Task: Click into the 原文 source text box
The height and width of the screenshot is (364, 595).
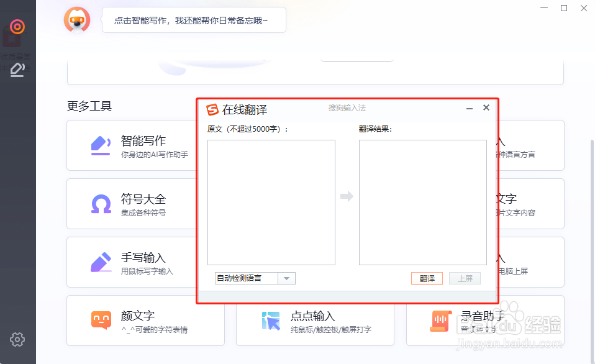Action: point(271,202)
